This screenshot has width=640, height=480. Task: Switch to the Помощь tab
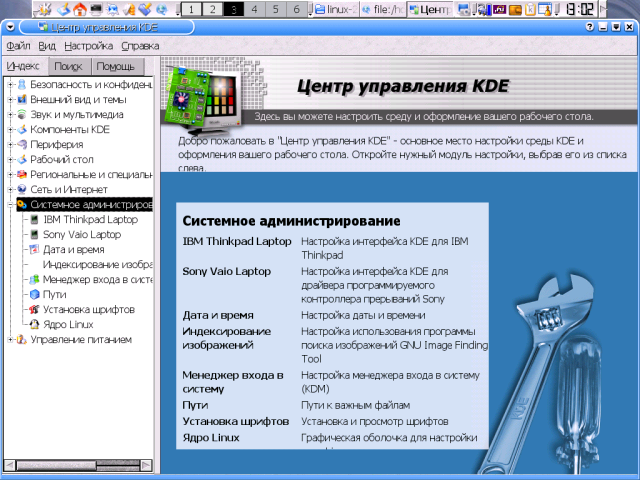click(x=115, y=66)
